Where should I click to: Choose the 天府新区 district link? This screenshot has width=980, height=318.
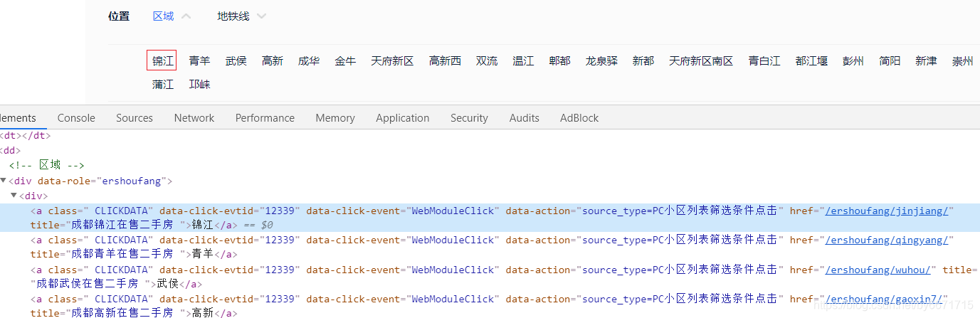392,61
